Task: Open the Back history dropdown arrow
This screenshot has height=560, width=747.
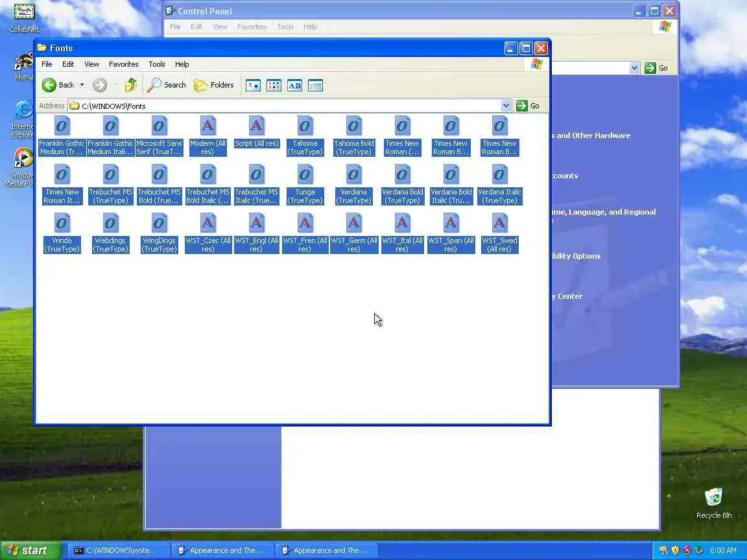Action: (82, 86)
